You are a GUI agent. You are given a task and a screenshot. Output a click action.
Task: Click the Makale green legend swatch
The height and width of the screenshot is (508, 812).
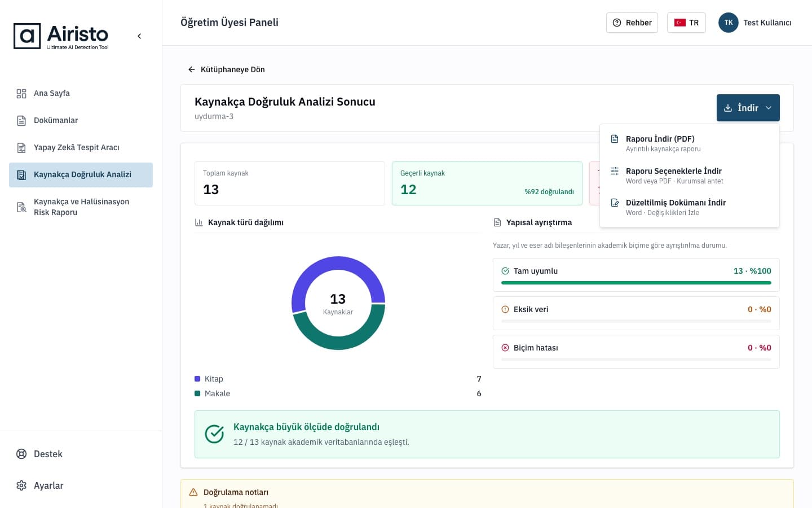coord(197,393)
